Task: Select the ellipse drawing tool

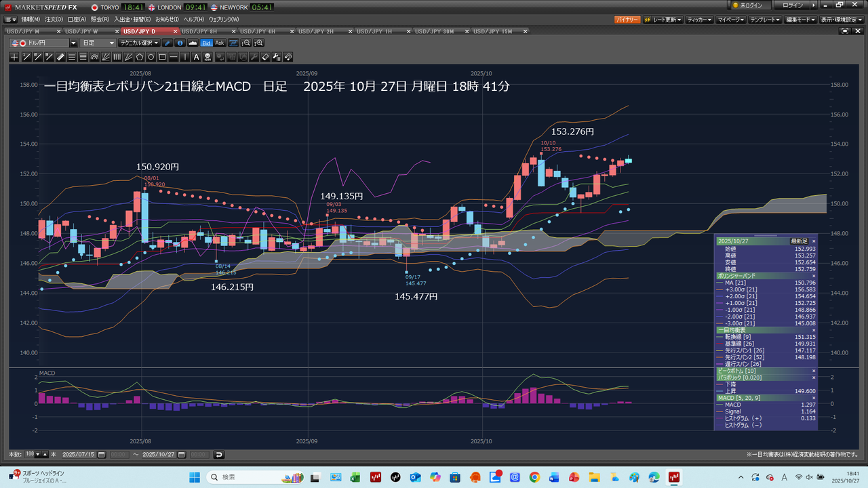Action: [x=151, y=57]
